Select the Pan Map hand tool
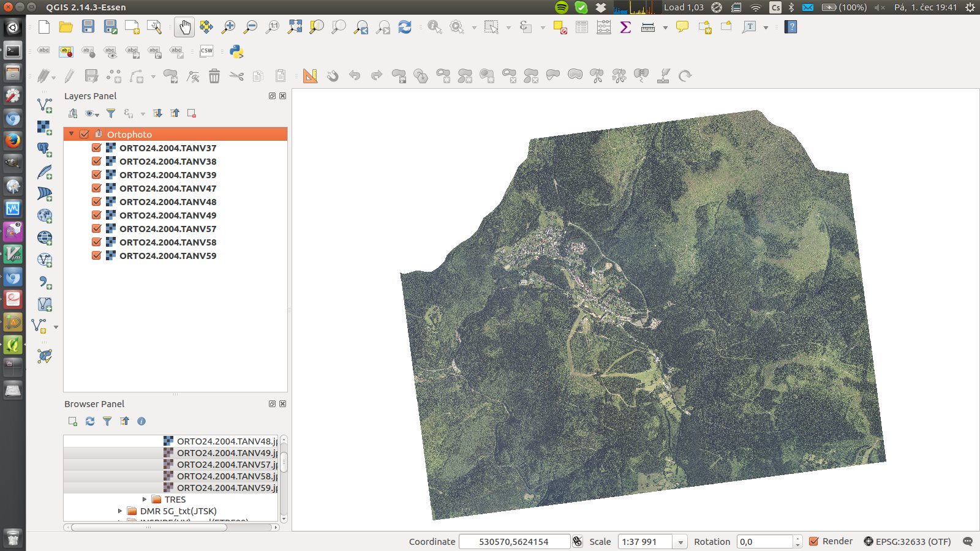 pos(184,27)
